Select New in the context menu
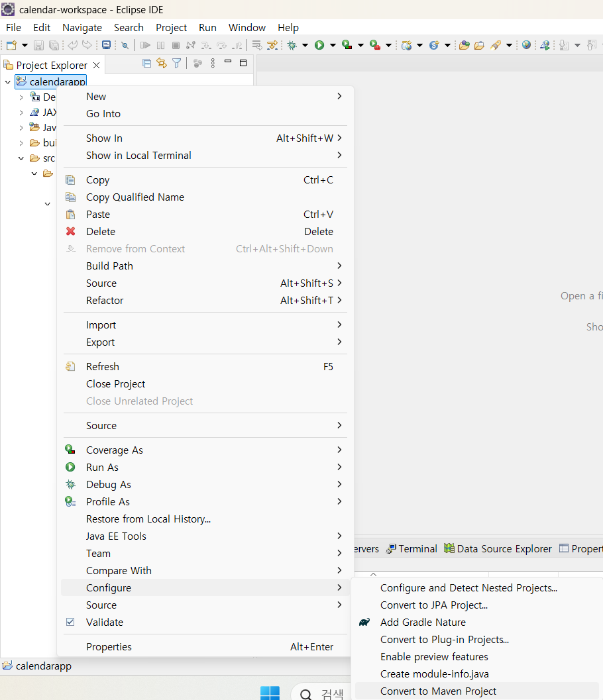The height and width of the screenshot is (700, 603). click(x=205, y=97)
